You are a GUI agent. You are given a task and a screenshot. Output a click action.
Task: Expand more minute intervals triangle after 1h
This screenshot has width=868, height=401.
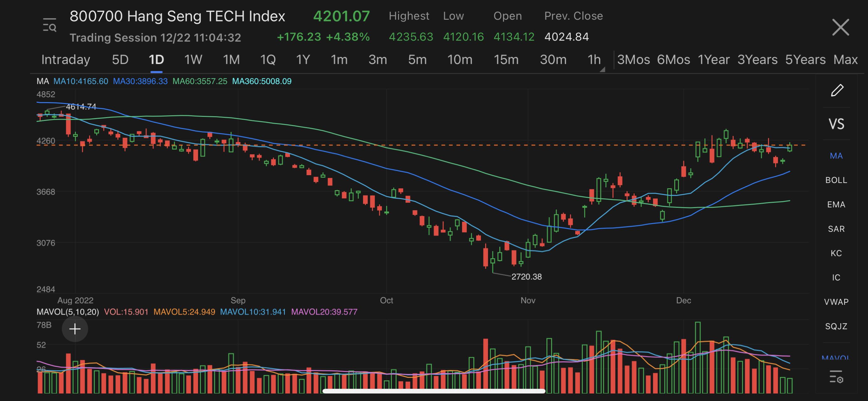pyautogui.click(x=602, y=69)
